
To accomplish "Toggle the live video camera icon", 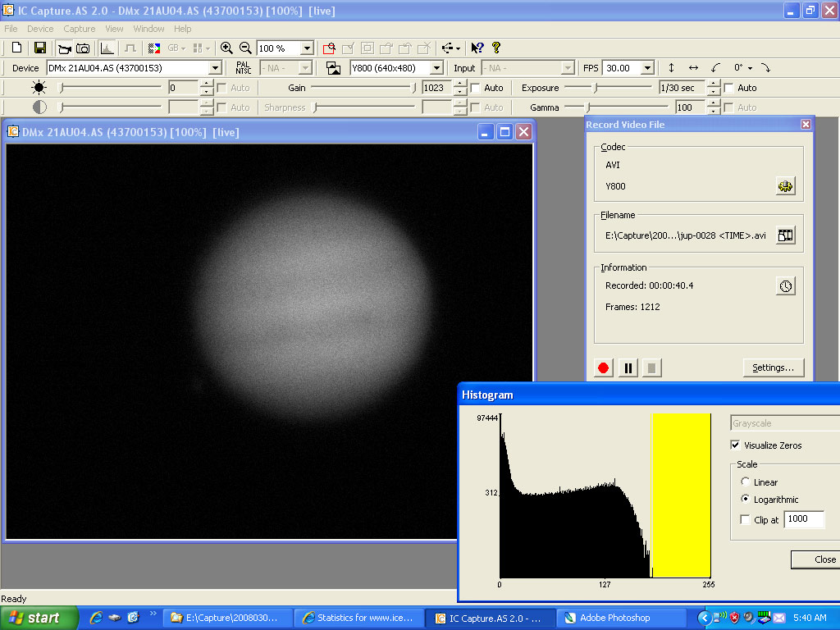I will tap(64, 48).
